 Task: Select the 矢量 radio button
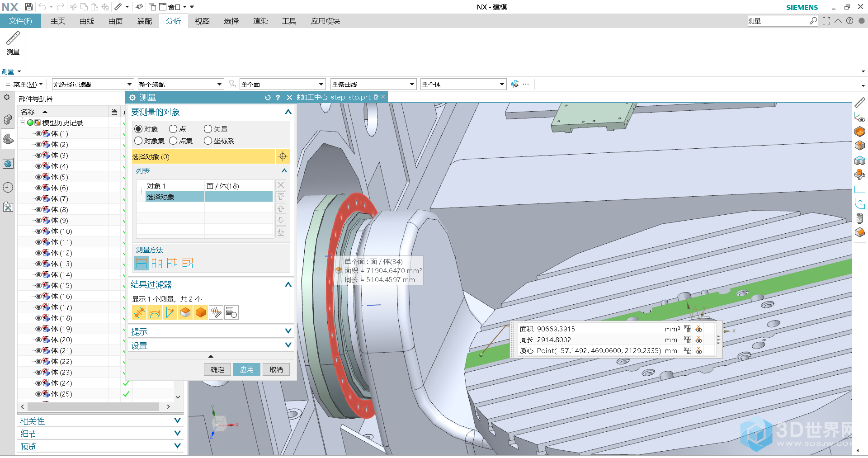tap(208, 129)
